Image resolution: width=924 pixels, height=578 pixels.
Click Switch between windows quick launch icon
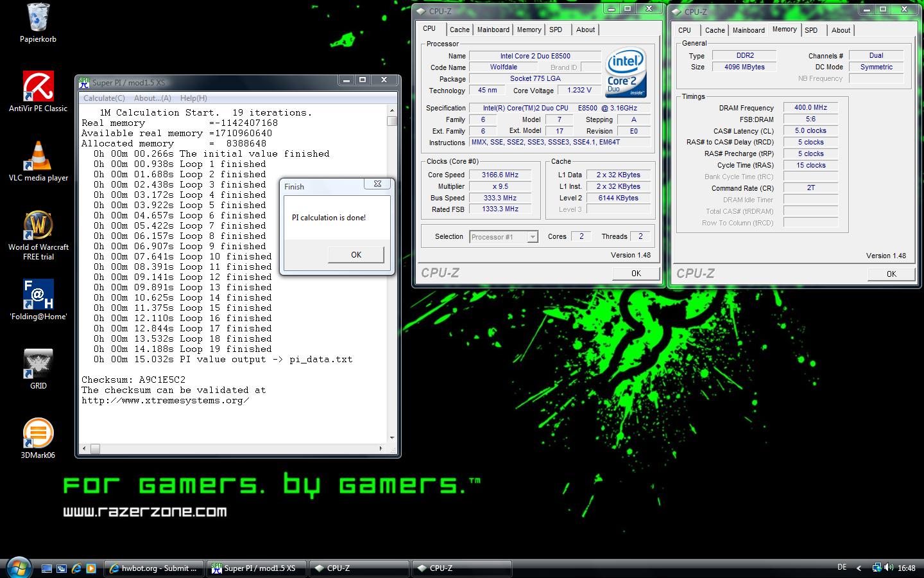61,568
